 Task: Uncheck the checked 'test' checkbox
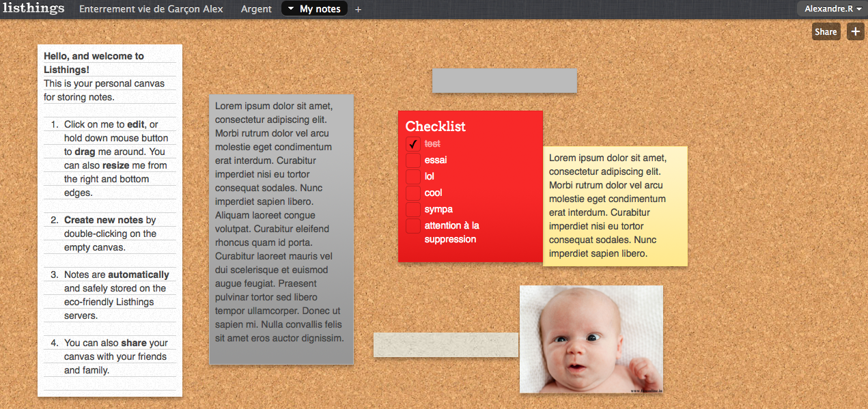pos(412,144)
